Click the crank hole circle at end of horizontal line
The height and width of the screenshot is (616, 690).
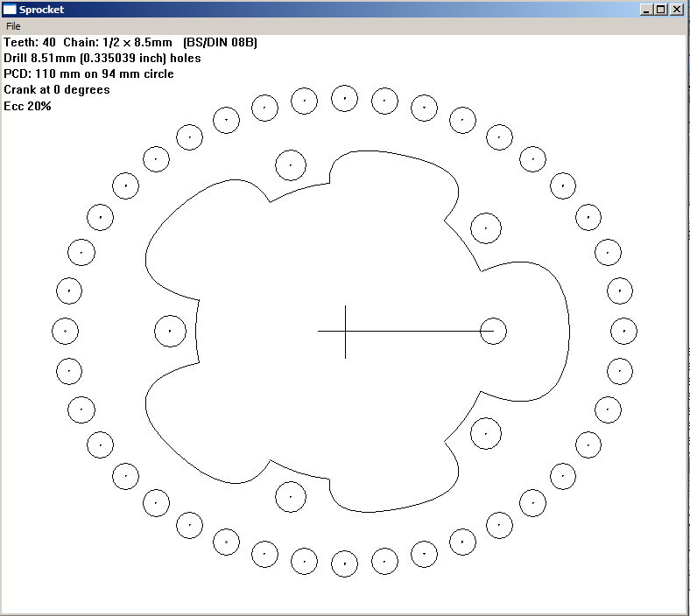pyautogui.click(x=493, y=331)
